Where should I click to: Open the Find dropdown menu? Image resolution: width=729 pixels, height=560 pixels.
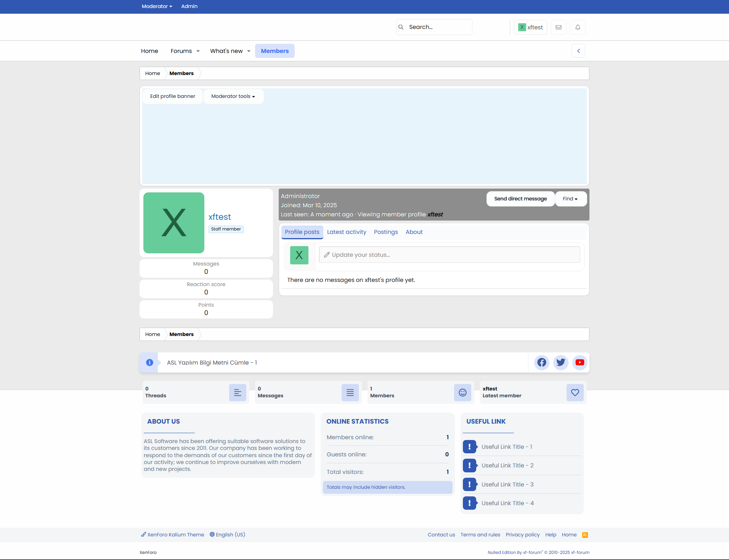(x=570, y=199)
